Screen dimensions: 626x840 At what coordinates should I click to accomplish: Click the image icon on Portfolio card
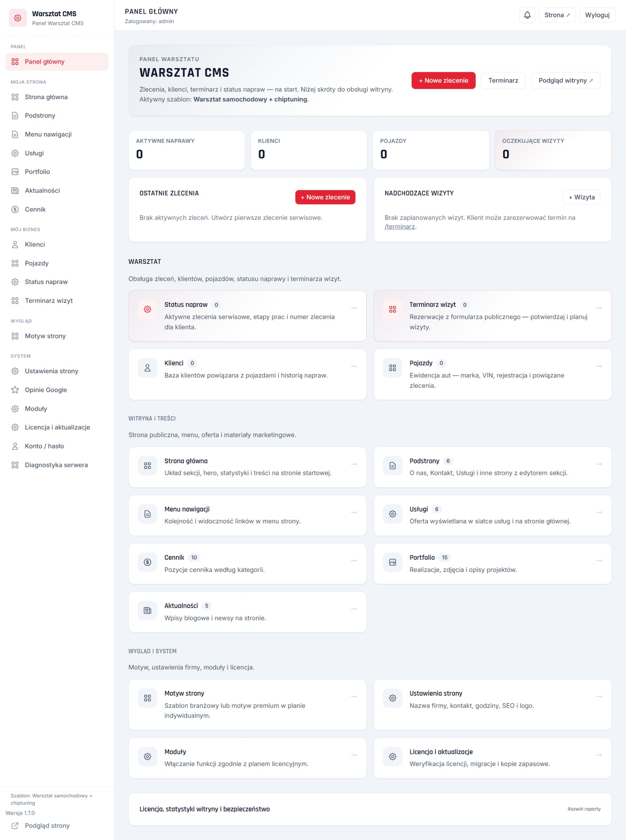pyautogui.click(x=393, y=562)
